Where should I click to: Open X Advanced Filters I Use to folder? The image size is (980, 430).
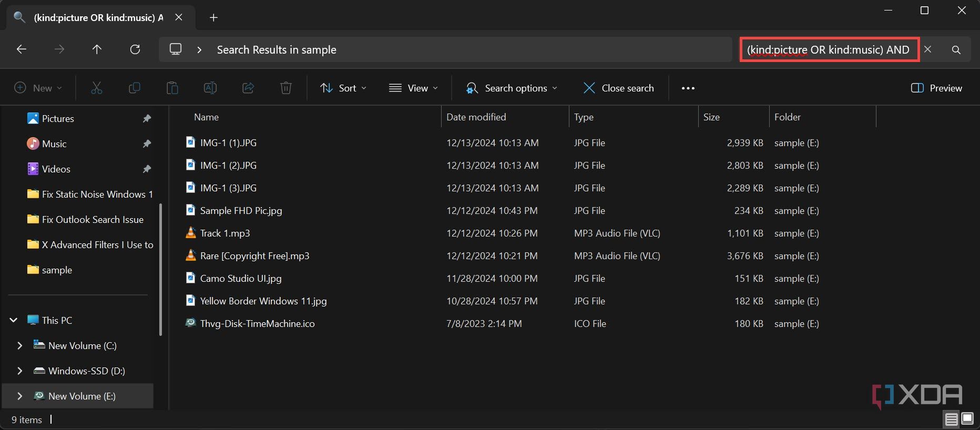pos(90,244)
